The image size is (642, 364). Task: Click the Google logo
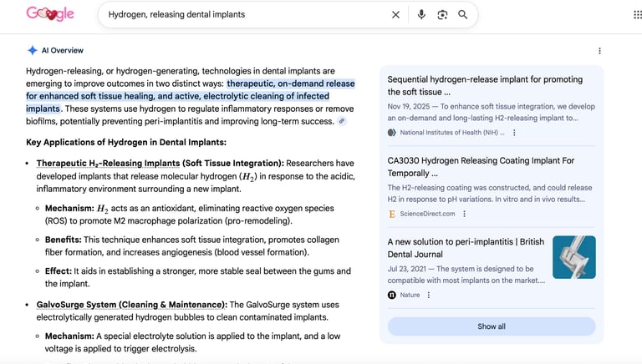(50, 14)
